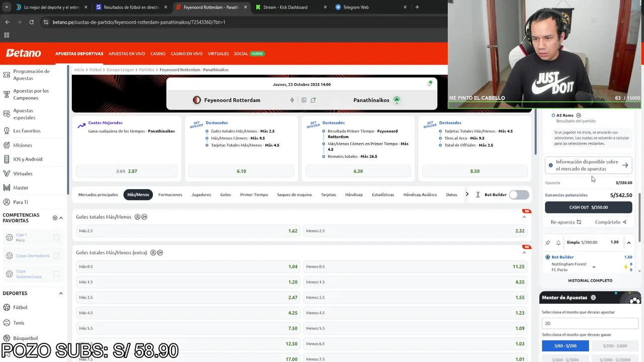This screenshot has height=362, width=644.
Task: Pin the Simple S/300.00 bet
Action: [x=548, y=242]
